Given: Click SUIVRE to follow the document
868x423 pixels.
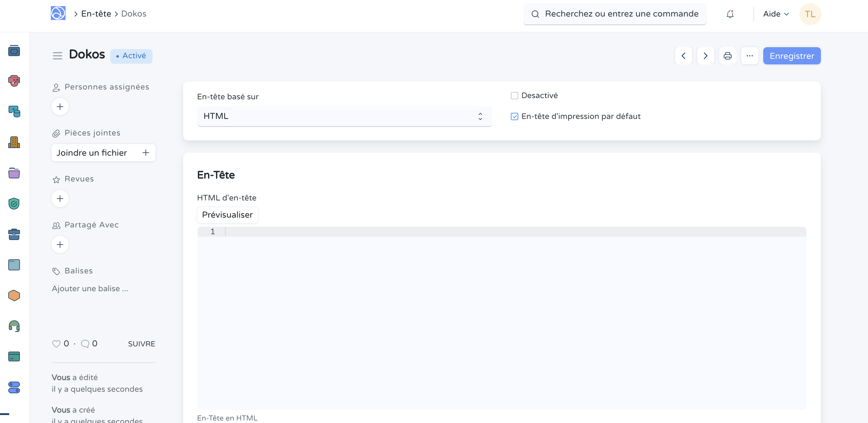Looking at the screenshot, I should click(x=142, y=344).
